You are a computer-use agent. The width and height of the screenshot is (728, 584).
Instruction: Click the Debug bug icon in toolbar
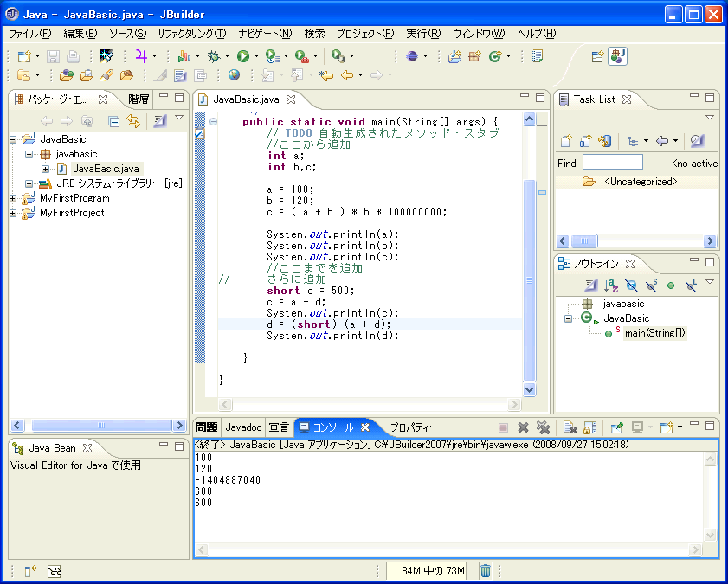tap(213, 56)
